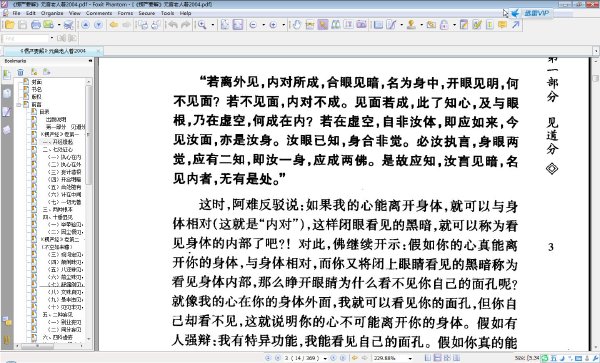Image resolution: width=600 pixels, height=363 pixels.
Task: Open the document tab list arrow
Action: [596, 51]
